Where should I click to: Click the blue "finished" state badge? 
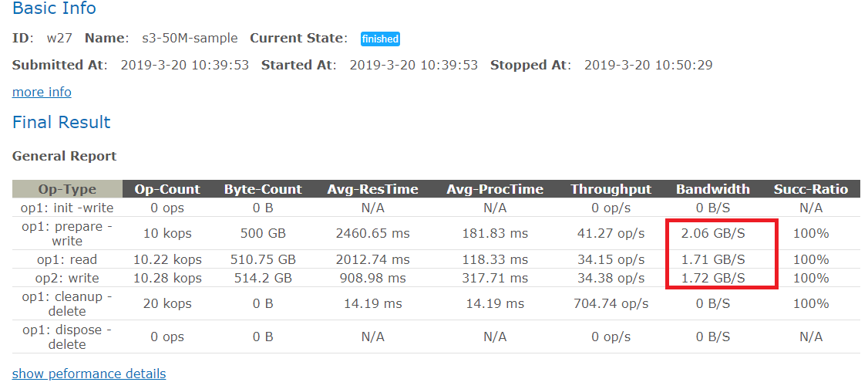click(x=380, y=39)
